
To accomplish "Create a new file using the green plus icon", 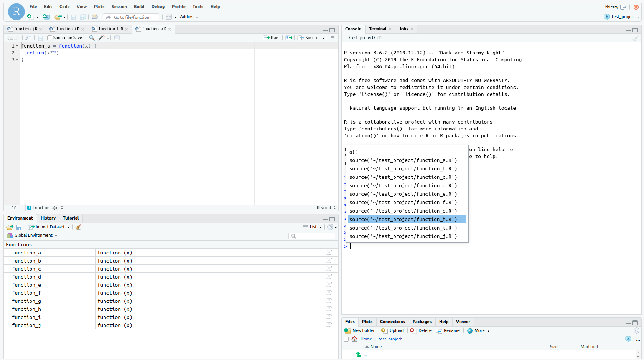I will [29, 17].
